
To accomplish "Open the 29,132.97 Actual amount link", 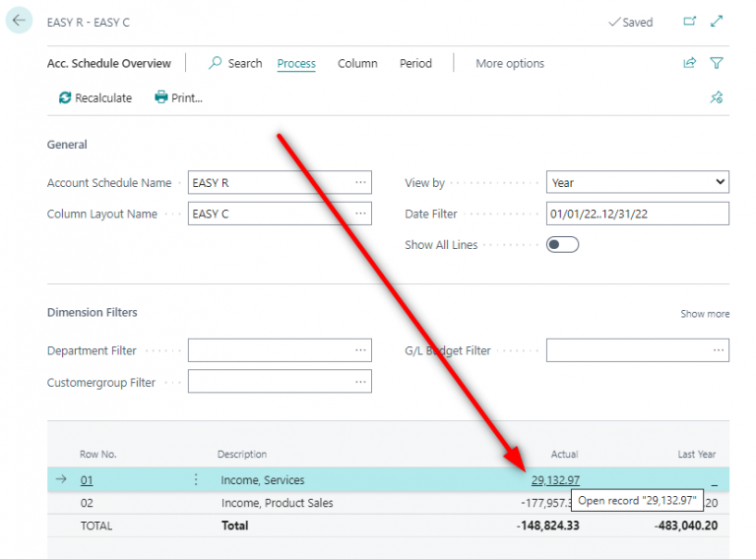I will [555, 480].
